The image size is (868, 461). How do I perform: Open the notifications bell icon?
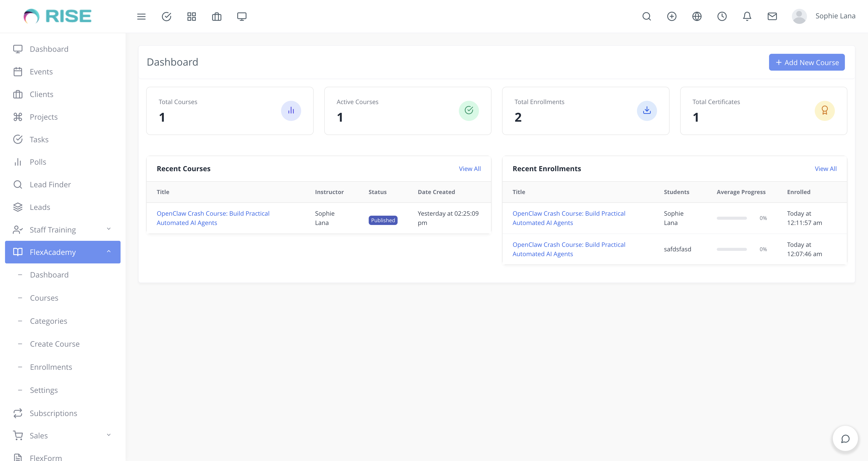click(747, 16)
